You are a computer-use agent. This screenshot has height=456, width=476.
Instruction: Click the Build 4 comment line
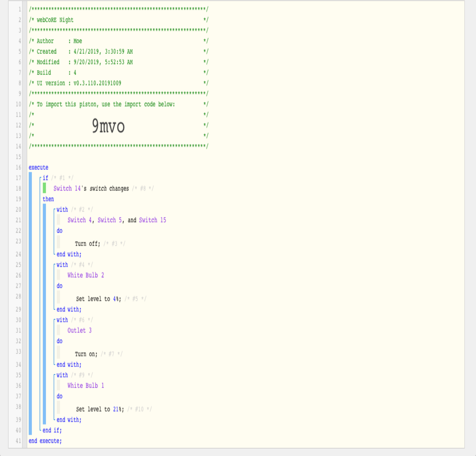tap(119, 73)
